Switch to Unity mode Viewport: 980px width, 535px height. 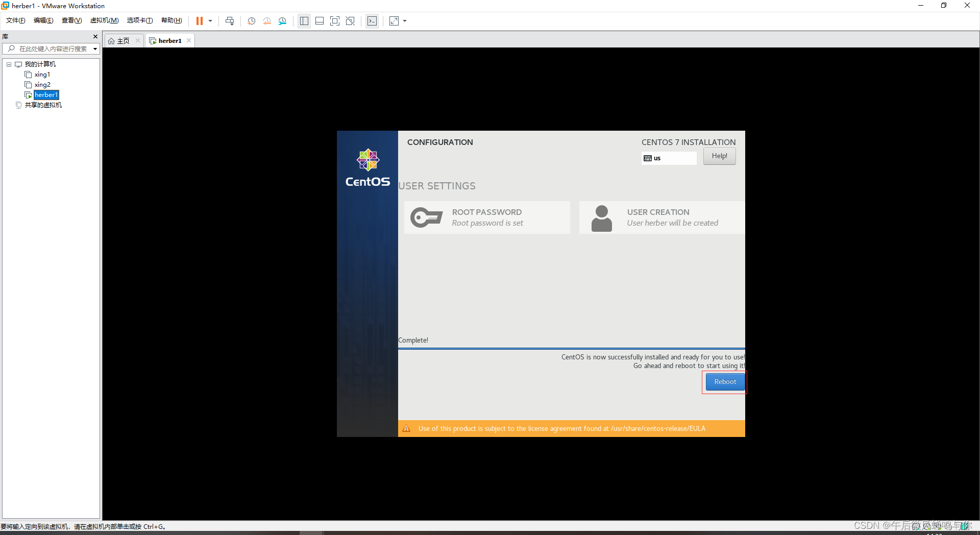point(350,21)
